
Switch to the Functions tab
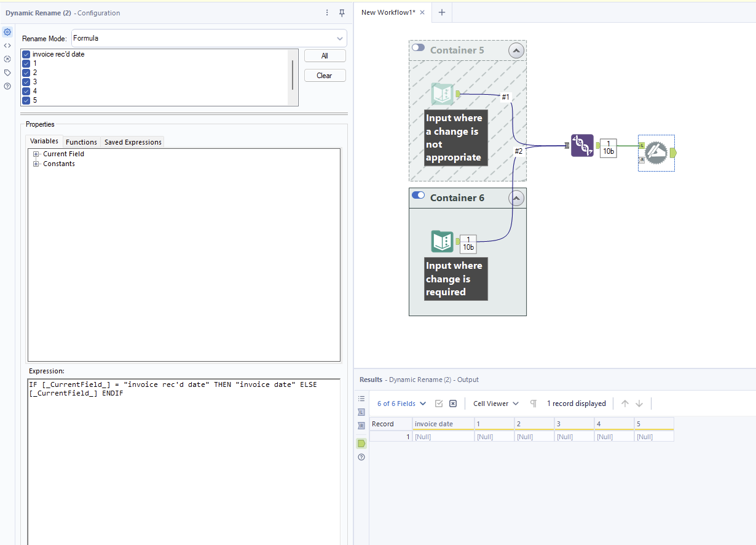click(81, 141)
